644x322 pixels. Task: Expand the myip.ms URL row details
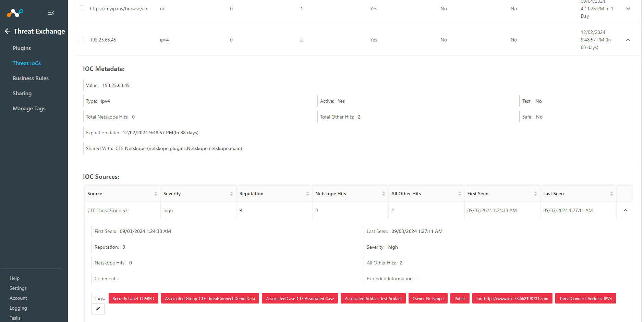pos(628,9)
